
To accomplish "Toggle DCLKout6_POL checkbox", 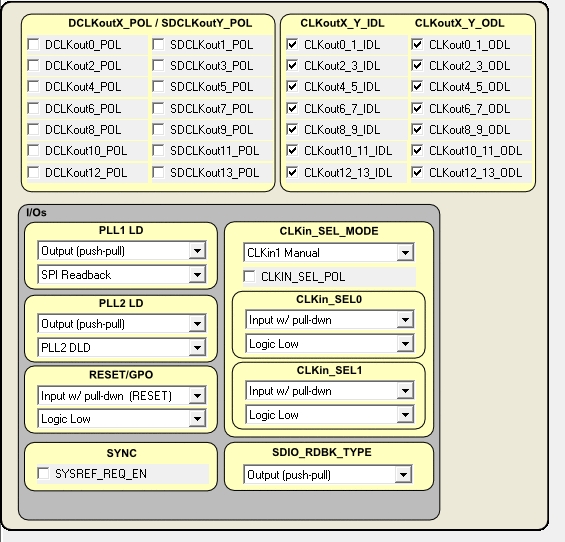I will [34, 108].
